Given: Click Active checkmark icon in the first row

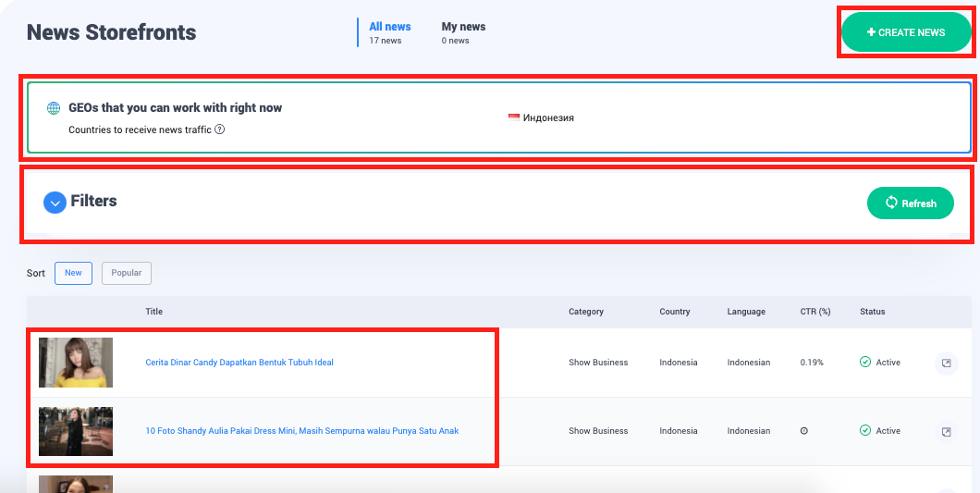Looking at the screenshot, I should coord(865,363).
